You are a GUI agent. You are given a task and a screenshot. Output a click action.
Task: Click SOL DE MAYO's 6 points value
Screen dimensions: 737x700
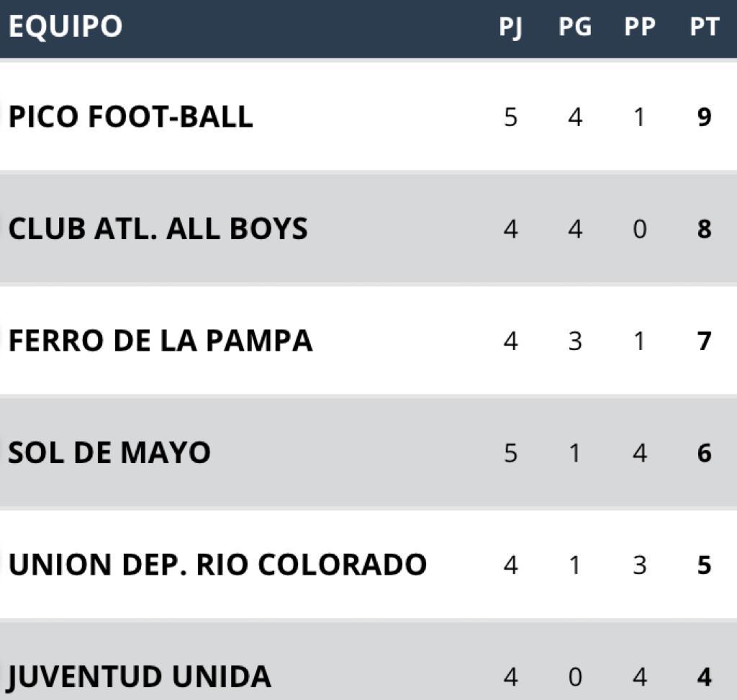point(704,452)
